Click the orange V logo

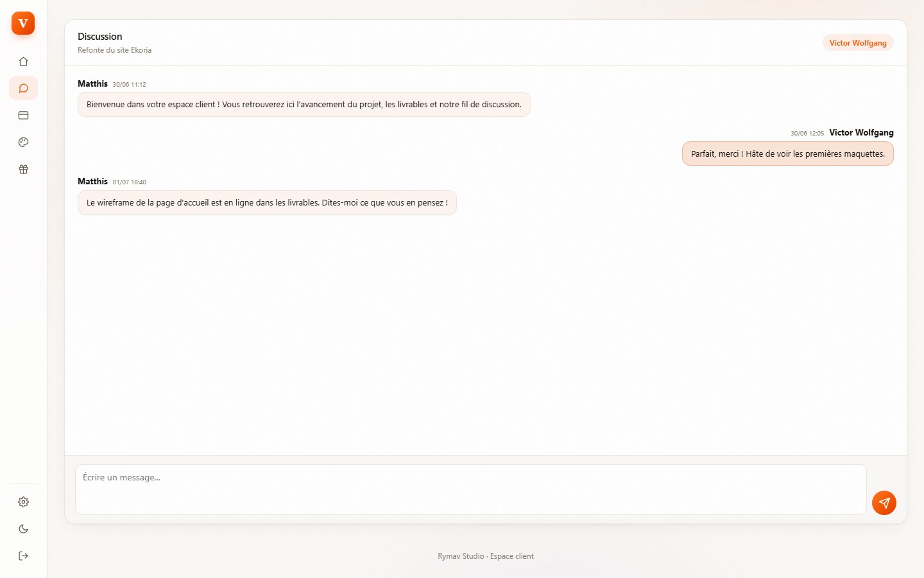[23, 23]
